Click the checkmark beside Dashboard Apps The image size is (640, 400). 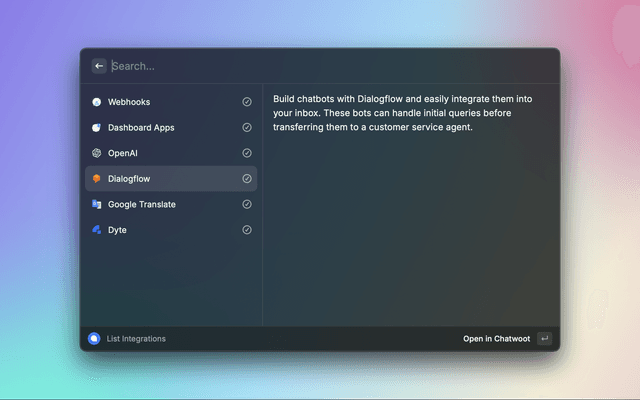pyautogui.click(x=247, y=128)
